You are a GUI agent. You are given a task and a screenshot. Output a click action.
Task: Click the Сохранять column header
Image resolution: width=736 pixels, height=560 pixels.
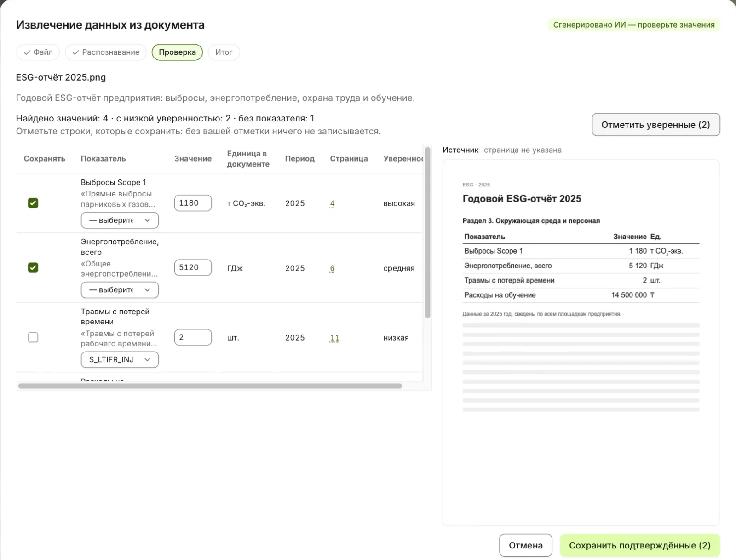click(44, 159)
